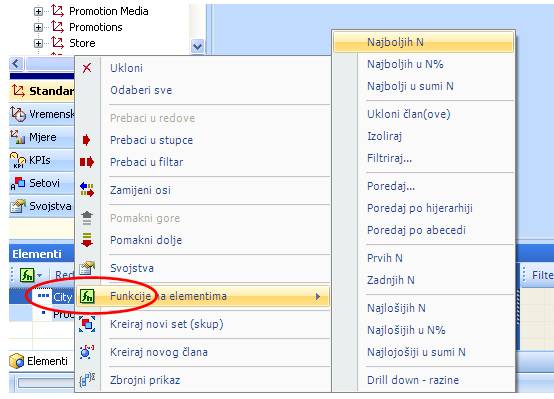This screenshot has height=399, width=554.
Task: Open the KPIs panel button
Action: [42, 160]
